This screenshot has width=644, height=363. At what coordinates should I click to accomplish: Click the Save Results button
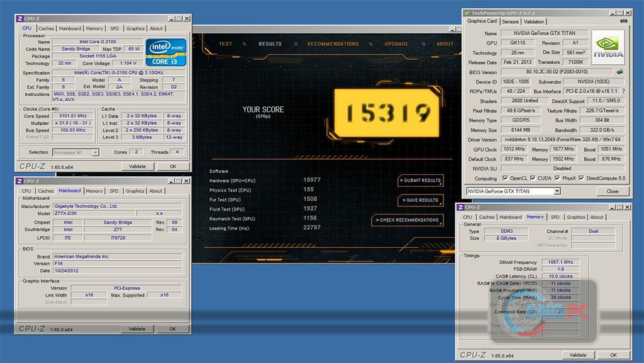click(x=421, y=200)
